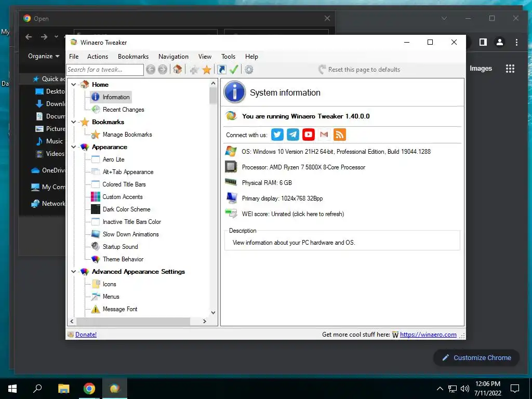Click Images link in Chrome
This screenshot has width=532, height=399.
click(481, 69)
